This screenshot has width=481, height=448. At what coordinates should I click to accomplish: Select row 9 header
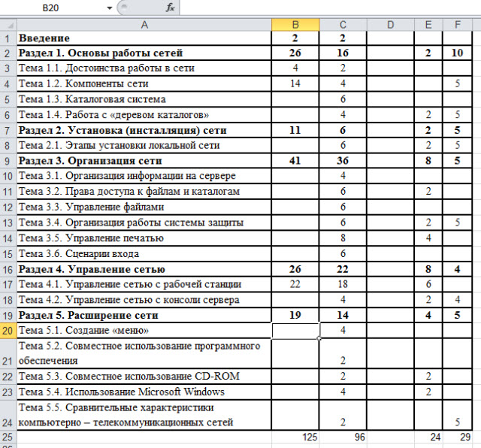click(8, 160)
